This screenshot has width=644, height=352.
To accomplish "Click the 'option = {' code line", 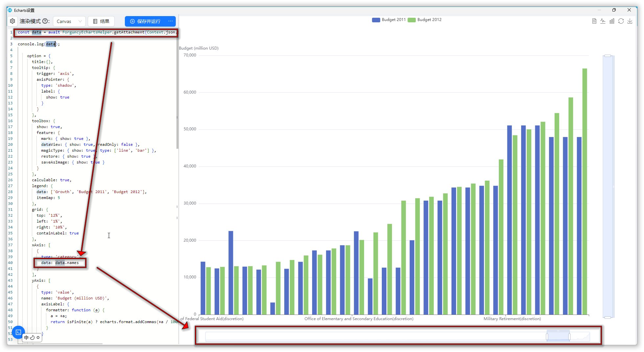I will [x=39, y=56].
